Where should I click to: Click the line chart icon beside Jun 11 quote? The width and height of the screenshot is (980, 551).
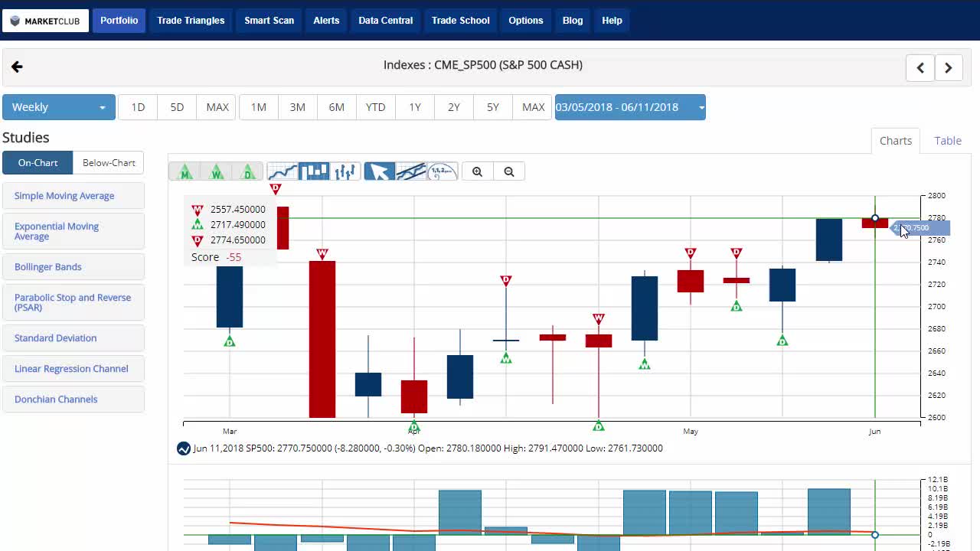click(183, 448)
